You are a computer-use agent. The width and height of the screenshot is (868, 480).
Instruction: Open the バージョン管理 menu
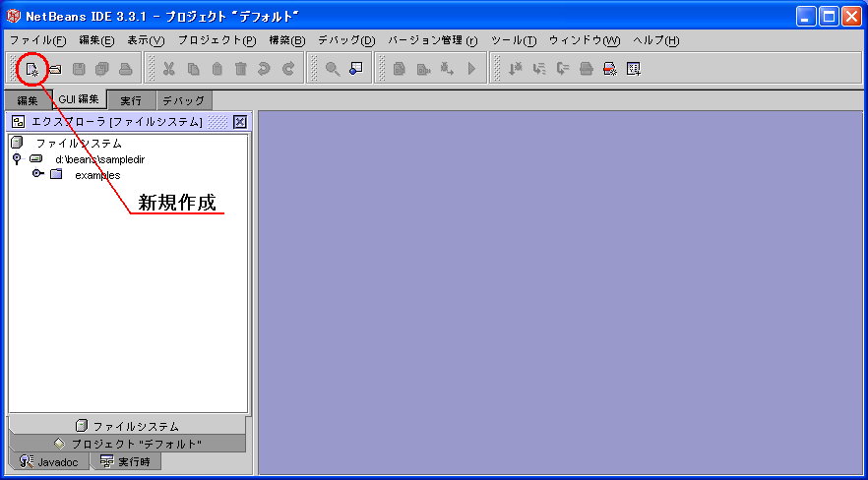tap(432, 41)
